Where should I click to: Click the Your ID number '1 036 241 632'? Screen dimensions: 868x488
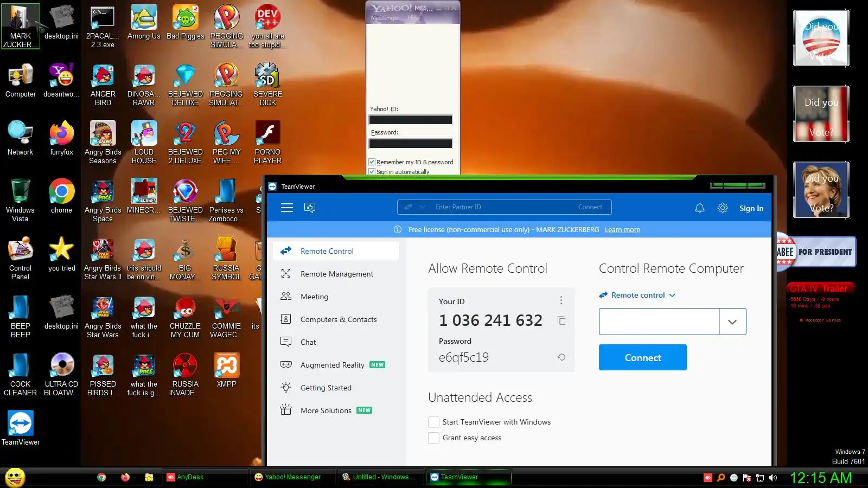(x=490, y=320)
